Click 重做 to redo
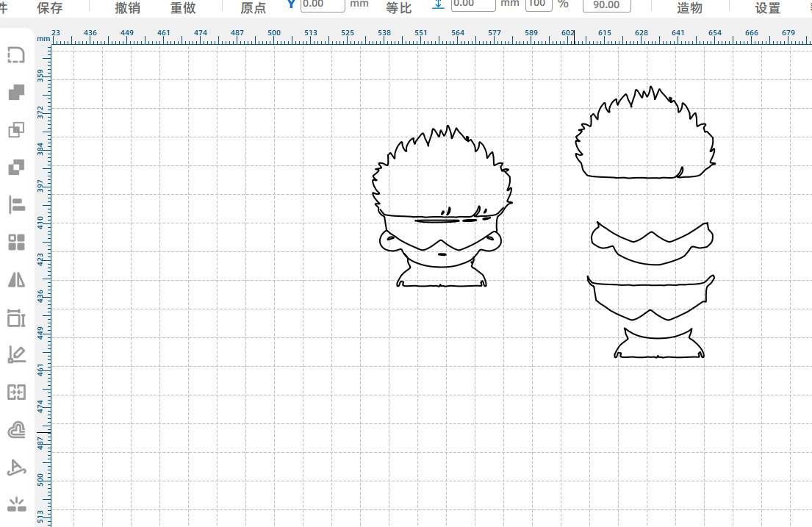812x527 pixels. pyautogui.click(x=183, y=7)
